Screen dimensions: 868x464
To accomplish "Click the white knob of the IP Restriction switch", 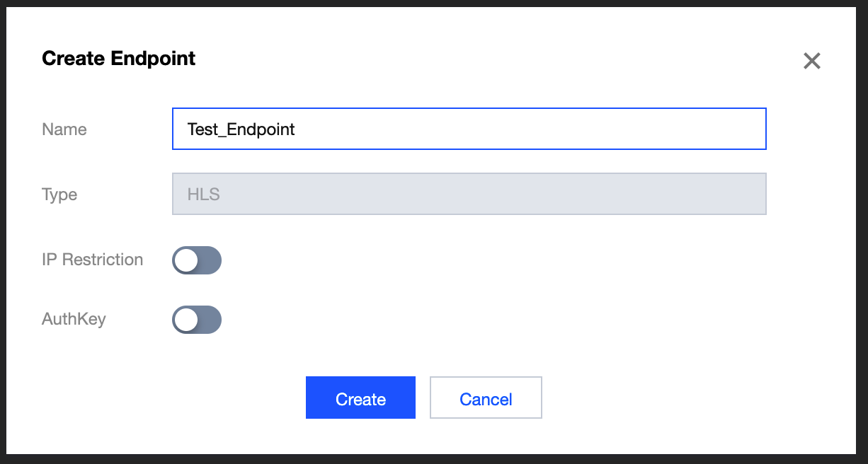I will [187, 260].
